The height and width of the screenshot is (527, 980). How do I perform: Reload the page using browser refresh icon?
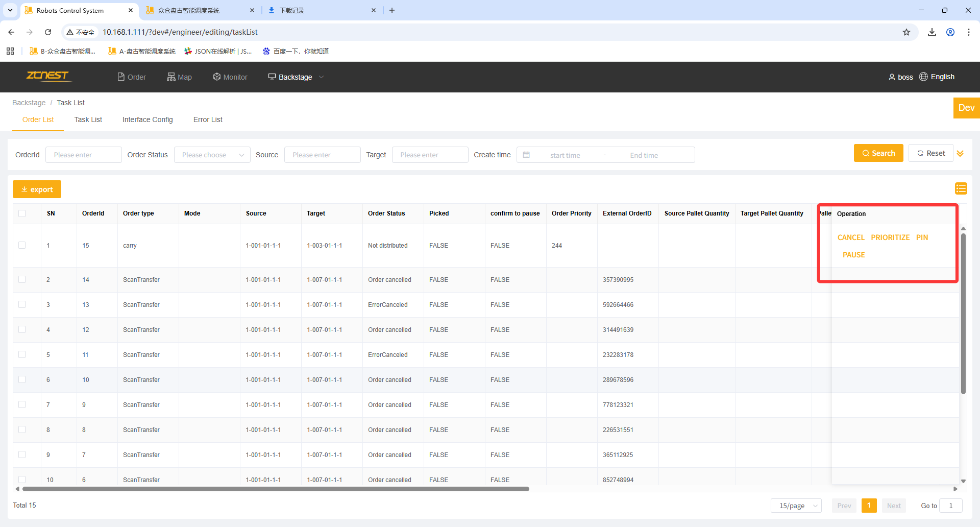pyautogui.click(x=48, y=32)
